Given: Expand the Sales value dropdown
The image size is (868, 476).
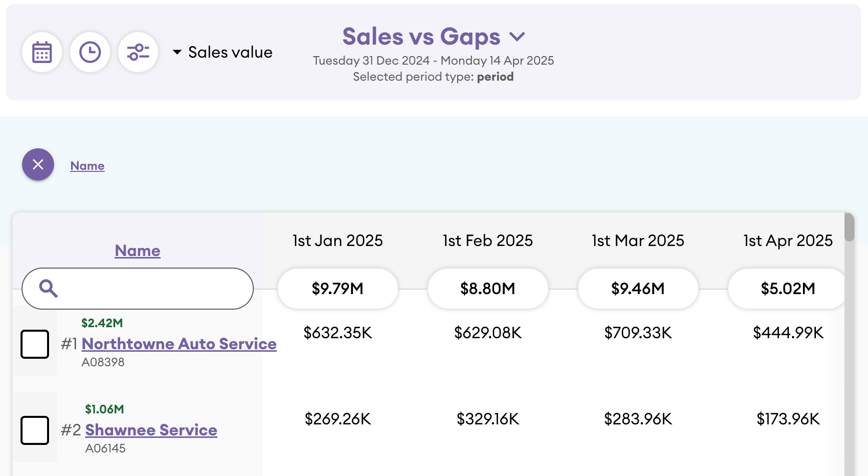Looking at the screenshot, I should [x=223, y=52].
